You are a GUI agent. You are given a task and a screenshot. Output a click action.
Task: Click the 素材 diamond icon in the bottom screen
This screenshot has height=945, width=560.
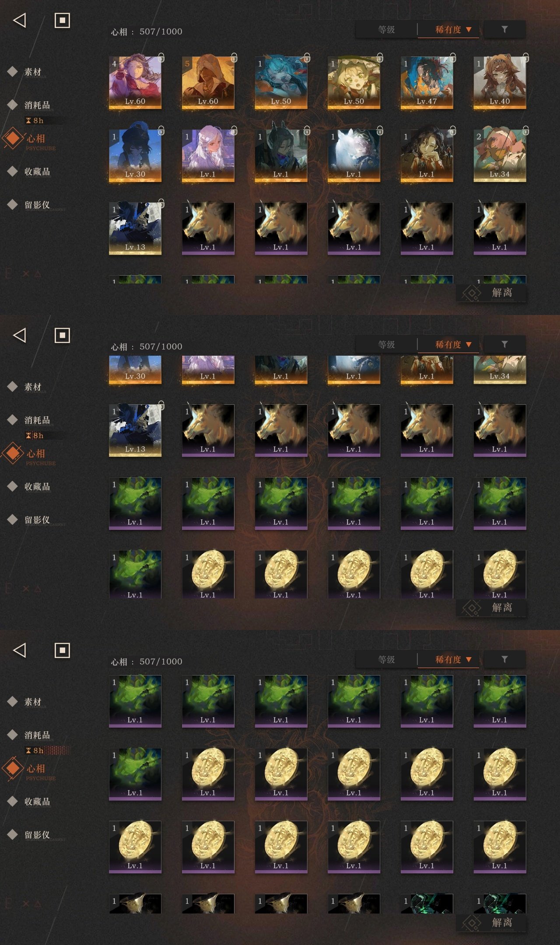pos(13,701)
